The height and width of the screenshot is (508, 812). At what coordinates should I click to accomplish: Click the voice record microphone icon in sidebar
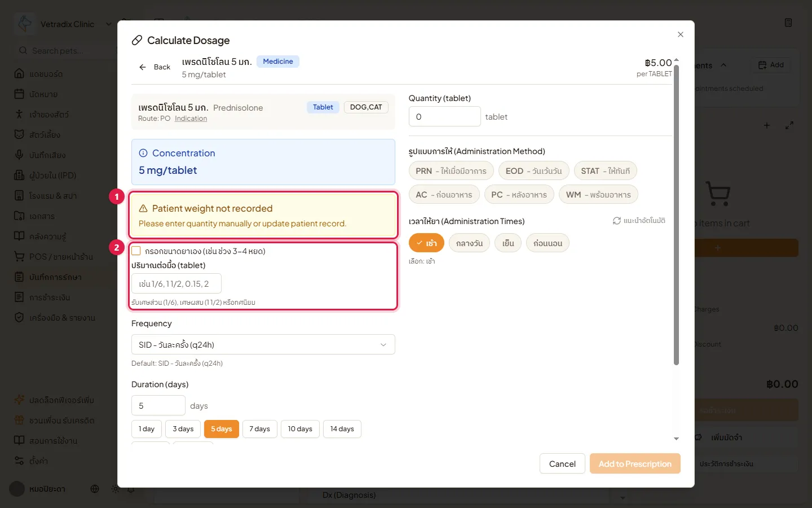19,155
